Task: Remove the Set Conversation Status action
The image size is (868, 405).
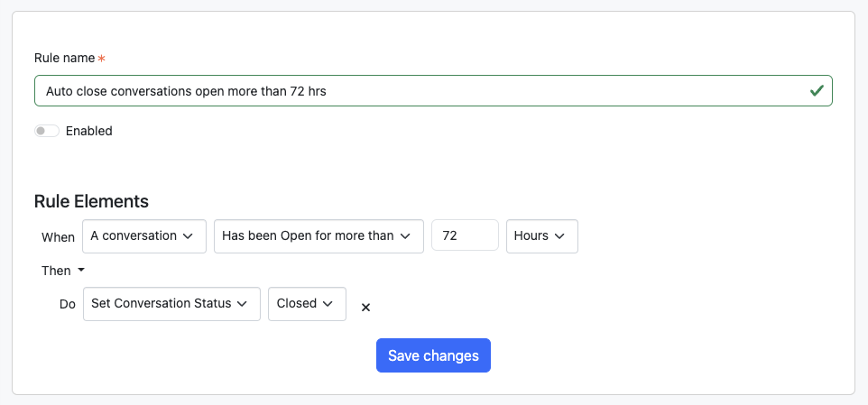Action: [365, 307]
